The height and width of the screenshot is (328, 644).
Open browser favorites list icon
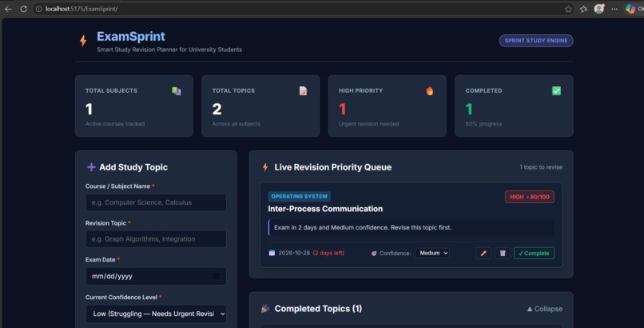click(583, 9)
